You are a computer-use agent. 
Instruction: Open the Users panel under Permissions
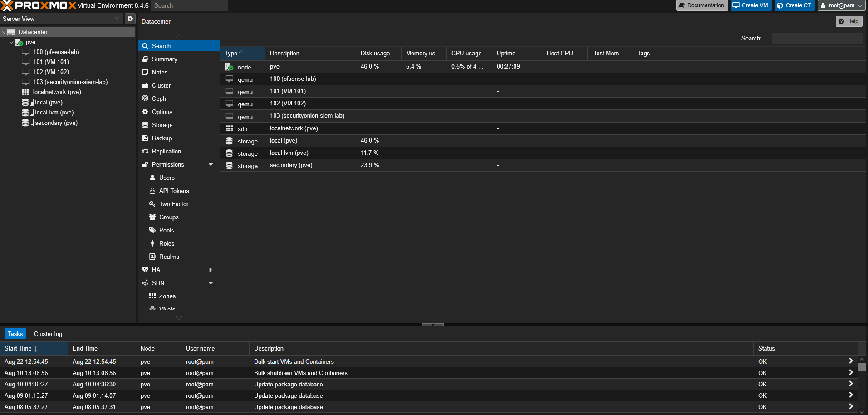pyautogui.click(x=166, y=178)
